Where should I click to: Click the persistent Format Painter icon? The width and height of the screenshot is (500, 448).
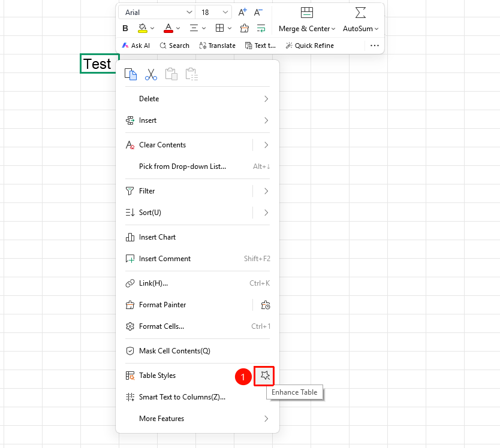pos(266,305)
